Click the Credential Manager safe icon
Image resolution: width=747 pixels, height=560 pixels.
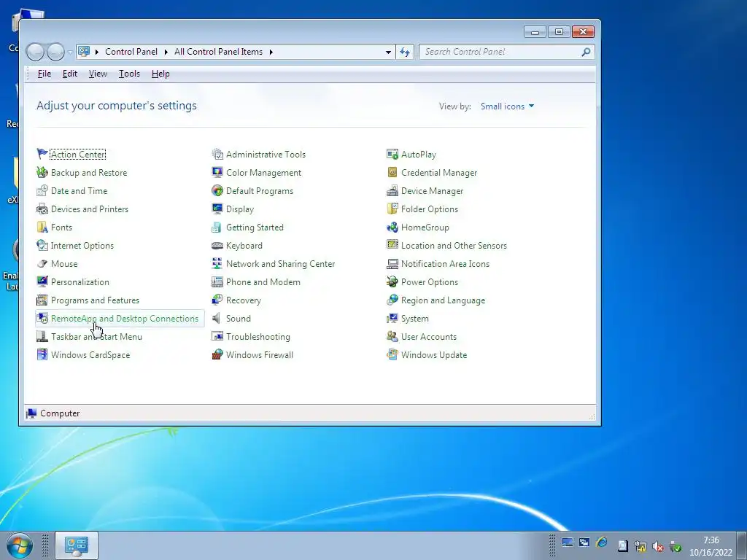click(392, 172)
